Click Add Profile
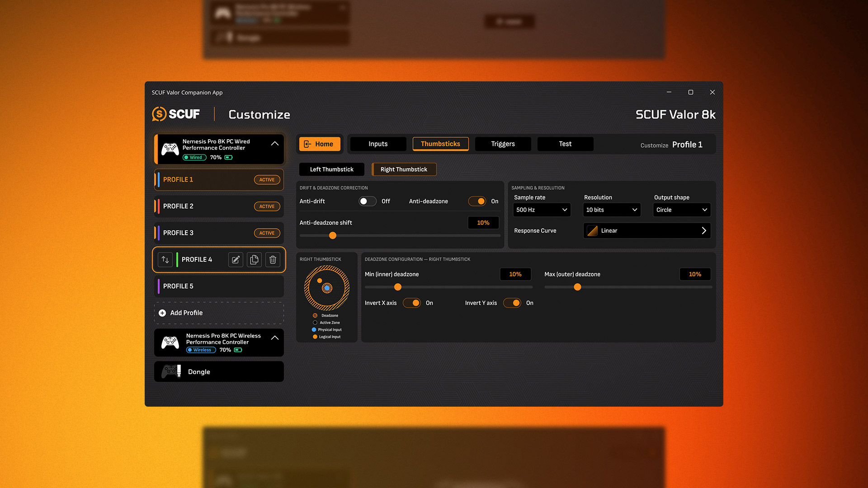Image resolution: width=868 pixels, height=488 pixels. [x=219, y=313]
